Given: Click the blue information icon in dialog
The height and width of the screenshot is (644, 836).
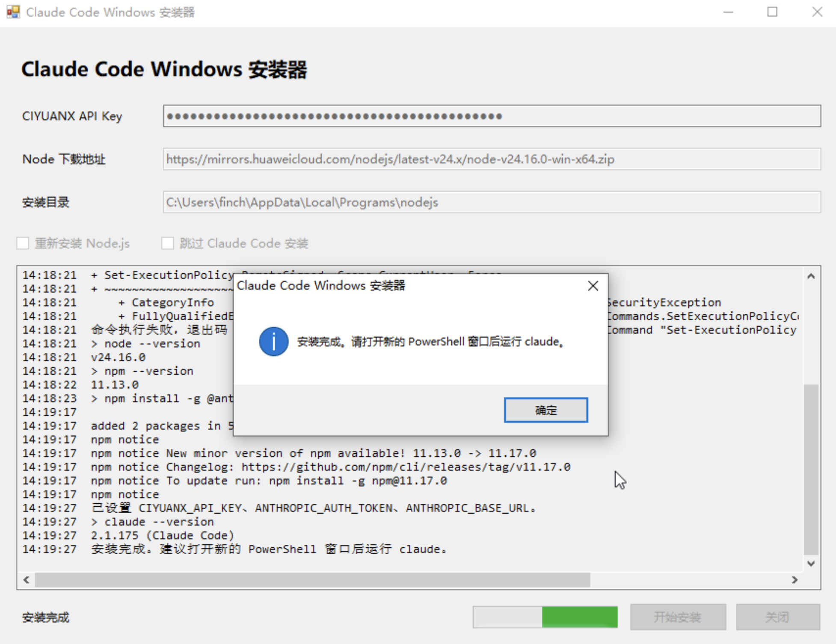Looking at the screenshot, I should click(x=274, y=341).
